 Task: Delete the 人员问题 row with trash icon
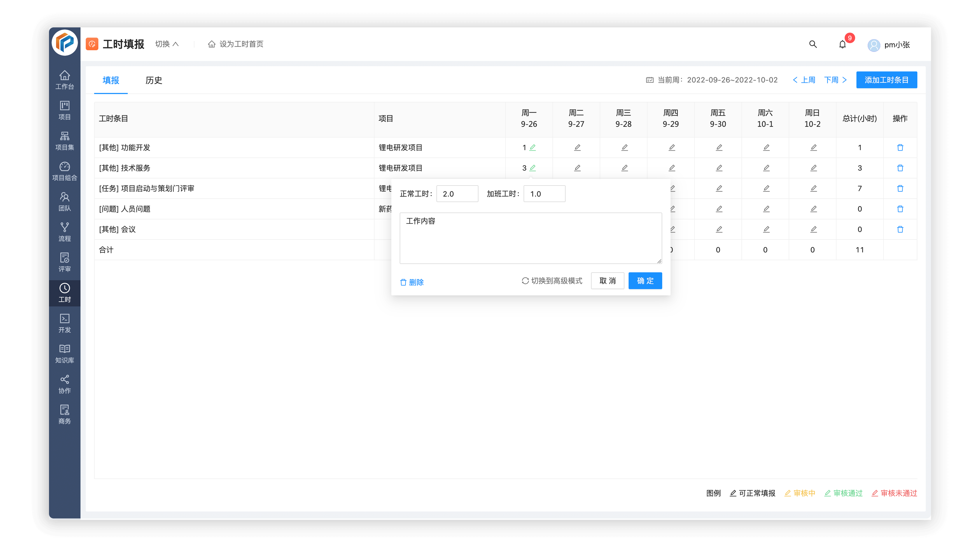tap(900, 209)
